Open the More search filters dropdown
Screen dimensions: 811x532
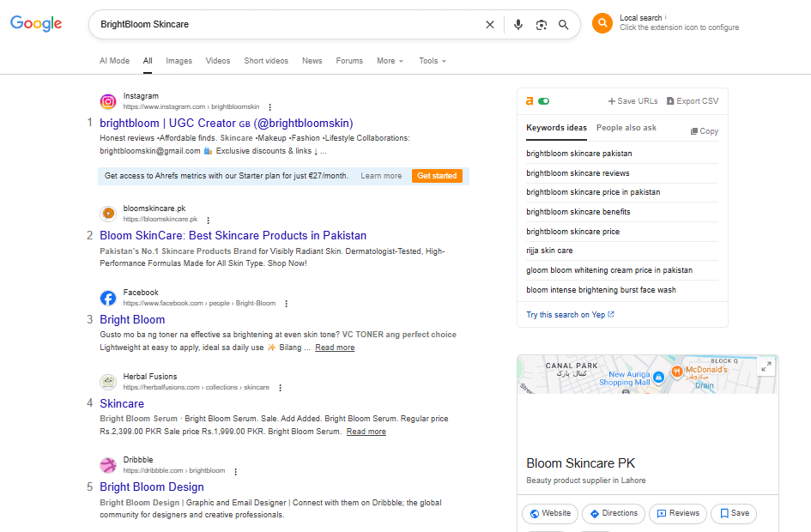(390, 61)
